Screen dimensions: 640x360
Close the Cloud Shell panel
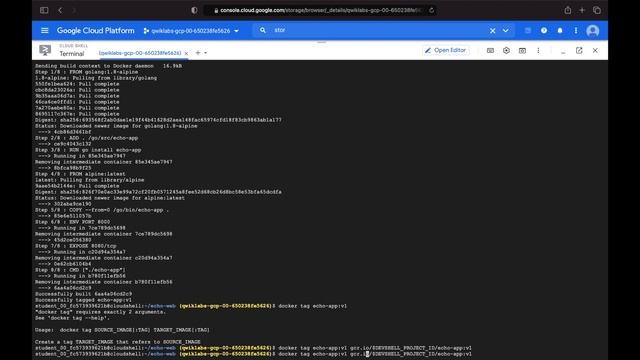coord(595,51)
